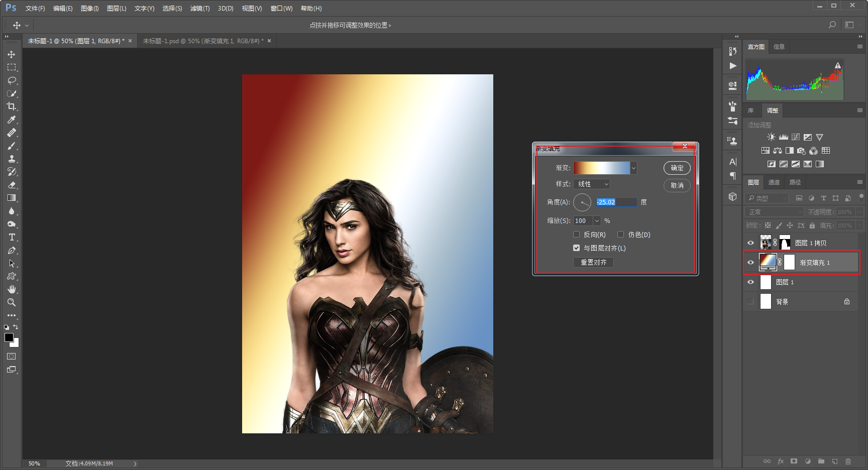Select the Move tool in the toolbox
Viewport: 868px width, 470px height.
coord(12,54)
